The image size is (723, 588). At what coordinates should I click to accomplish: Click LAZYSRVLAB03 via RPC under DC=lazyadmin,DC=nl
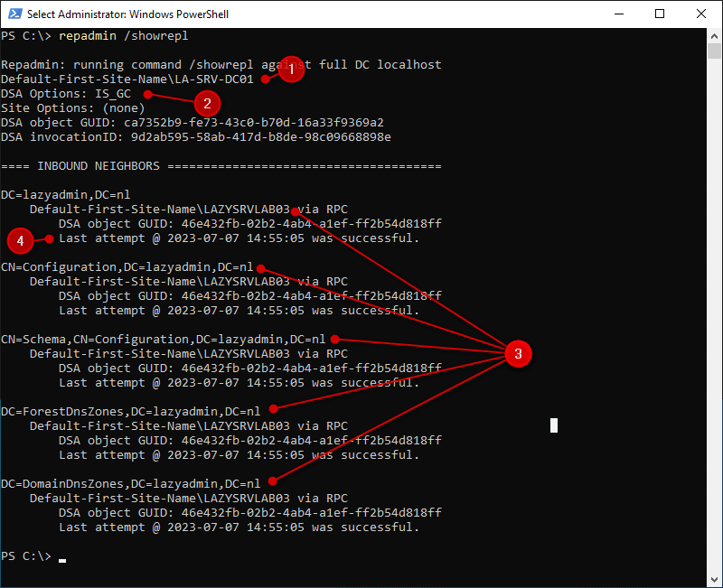[189, 210]
